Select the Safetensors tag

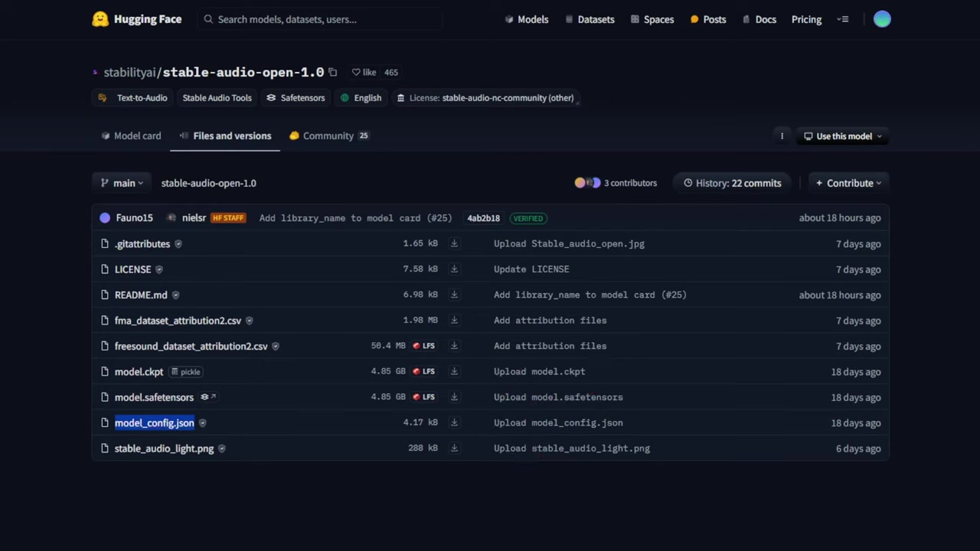[x=296, y=98]
